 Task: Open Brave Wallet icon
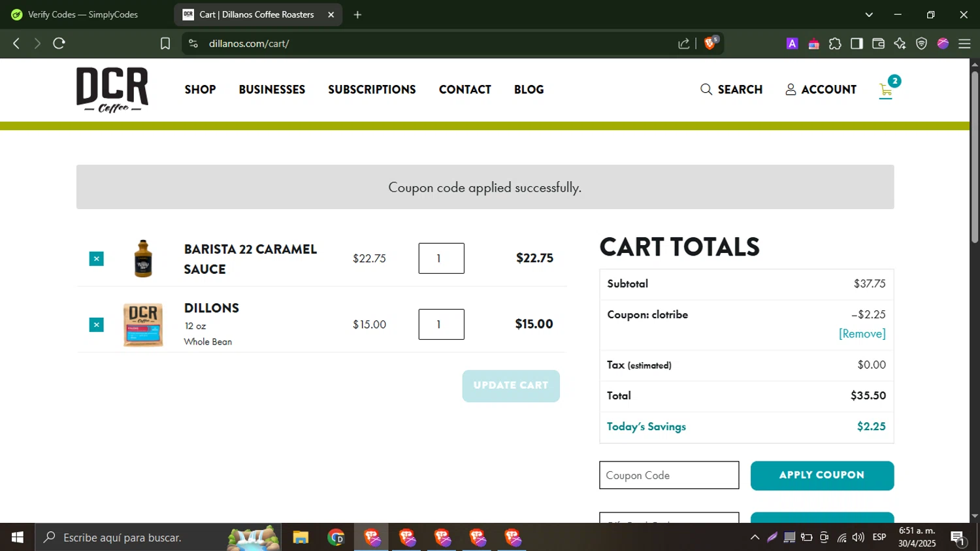point(878,44)
